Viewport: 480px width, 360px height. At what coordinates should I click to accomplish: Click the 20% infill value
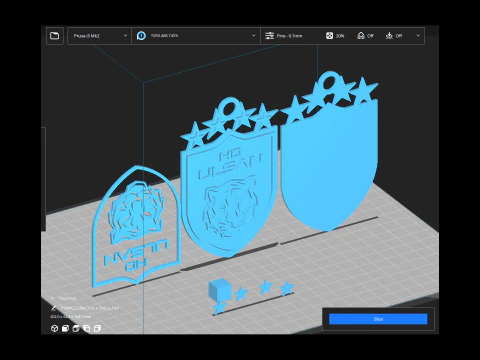(340, 36)
